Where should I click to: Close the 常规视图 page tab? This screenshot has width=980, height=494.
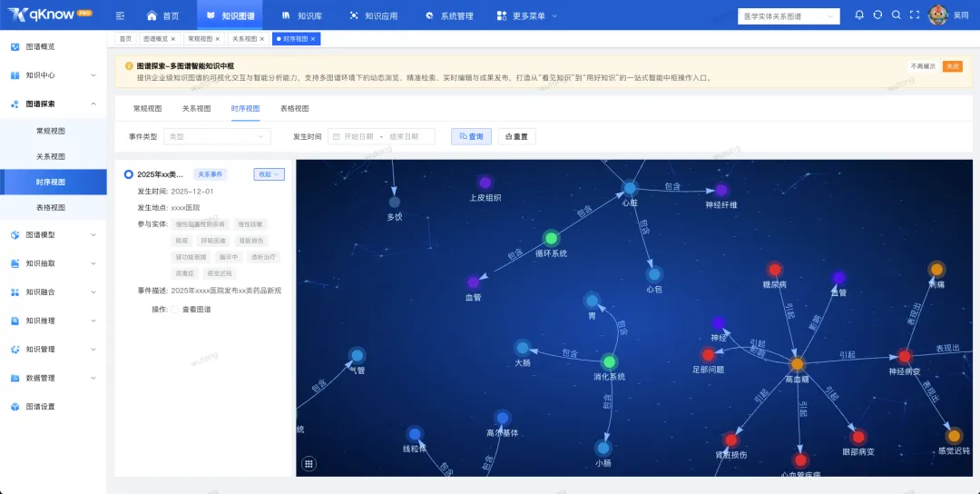point(218,39)
